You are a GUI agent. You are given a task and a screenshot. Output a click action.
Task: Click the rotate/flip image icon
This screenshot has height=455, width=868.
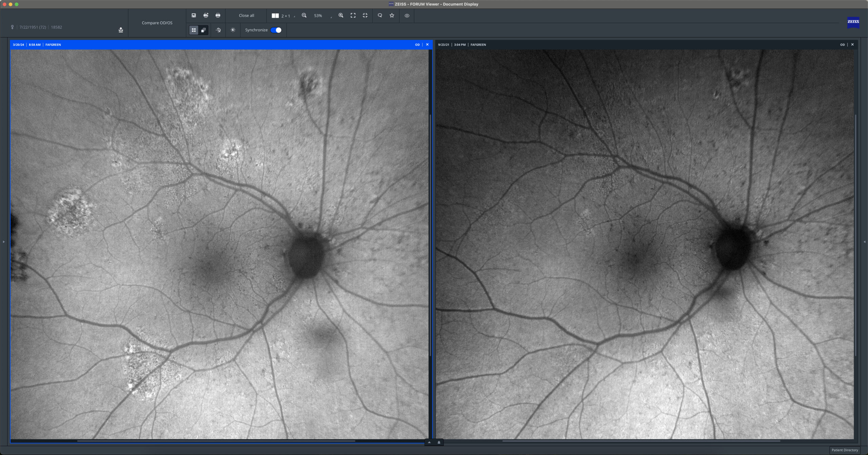pyautogui.click(x=218, y=30)
